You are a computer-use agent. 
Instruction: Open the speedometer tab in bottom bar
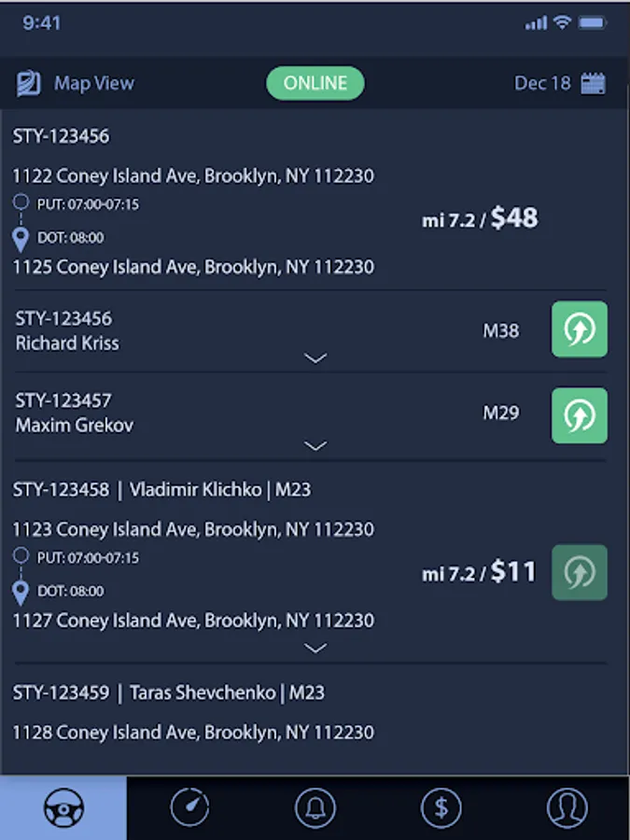(189, 806)
